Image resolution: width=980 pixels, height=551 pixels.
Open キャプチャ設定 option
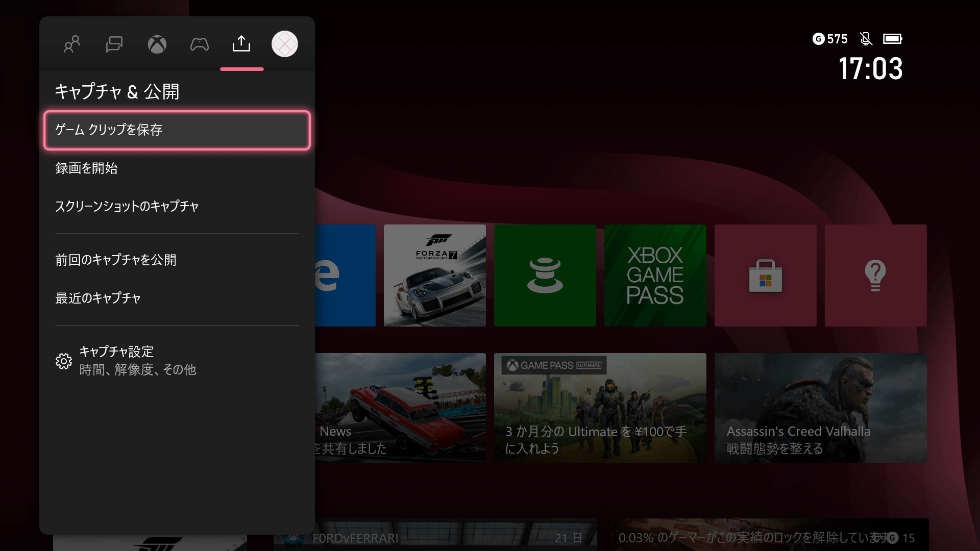point(177,361)
